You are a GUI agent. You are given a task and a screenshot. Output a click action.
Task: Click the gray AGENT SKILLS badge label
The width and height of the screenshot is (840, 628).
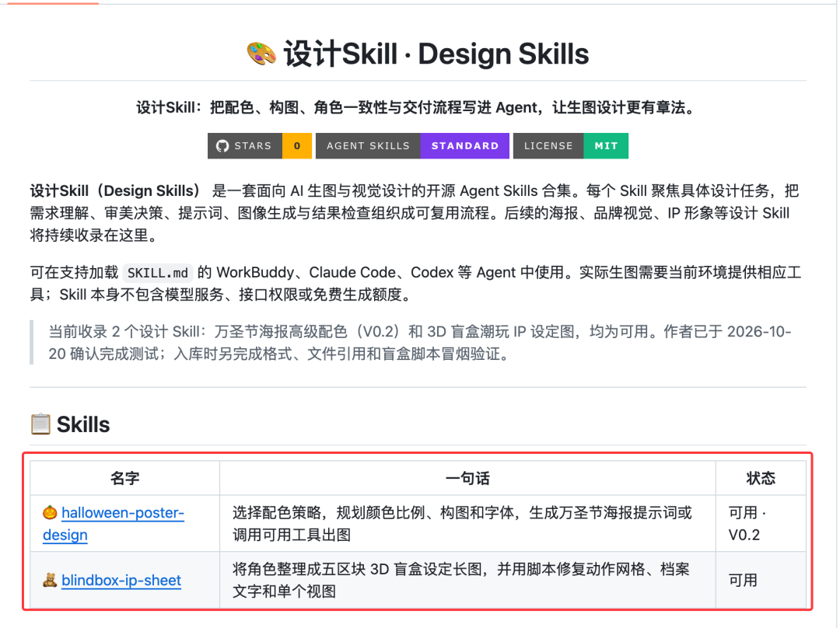click(368, 145)
